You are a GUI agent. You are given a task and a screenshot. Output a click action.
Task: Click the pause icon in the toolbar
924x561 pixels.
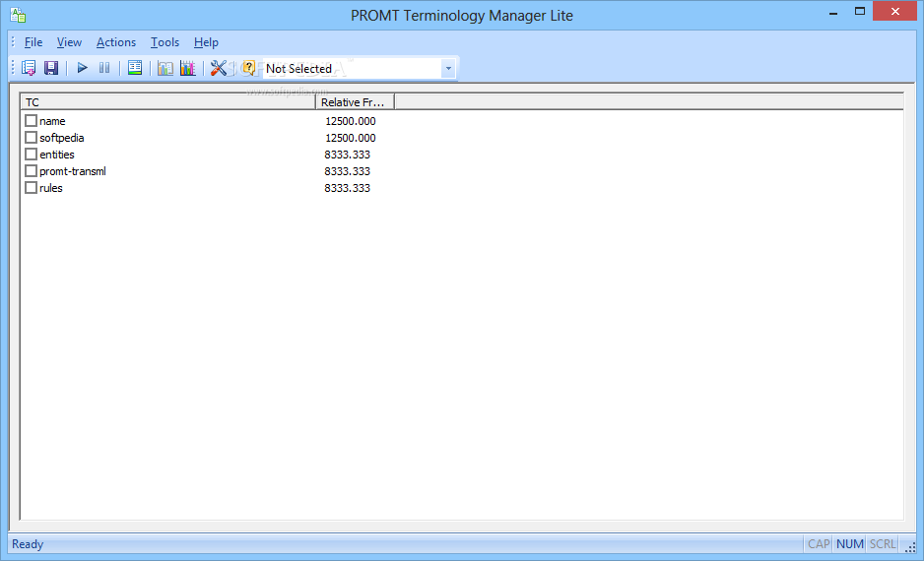click(104, 68)
